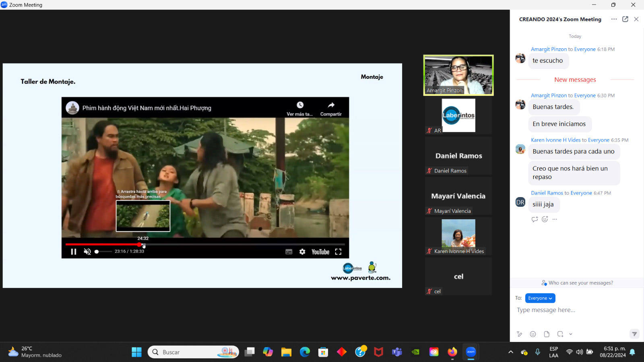Open the Wi-Fi network tray icon
The width and height of the screenshot is (644, 362).
[x=569, y=352]
